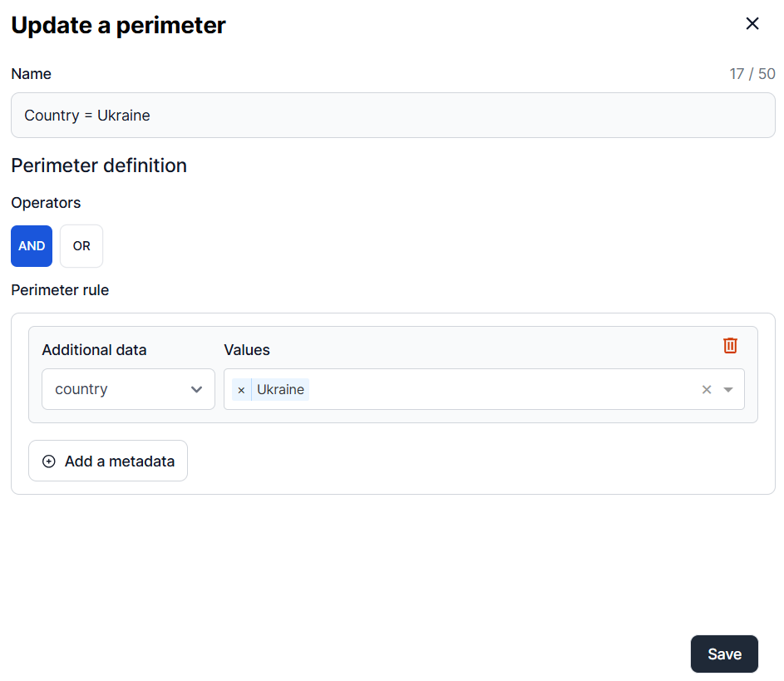Click the Additional data column label
The image size is (784, 681).
pyautogui.click(x=94, y=350)
